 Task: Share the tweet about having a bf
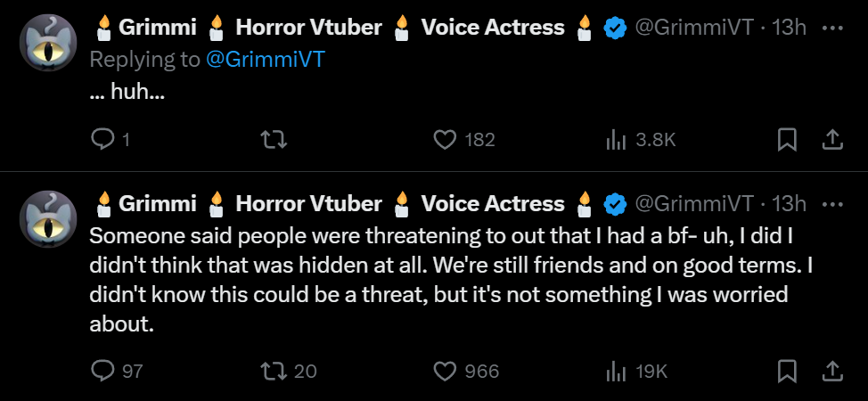[832, 371]
